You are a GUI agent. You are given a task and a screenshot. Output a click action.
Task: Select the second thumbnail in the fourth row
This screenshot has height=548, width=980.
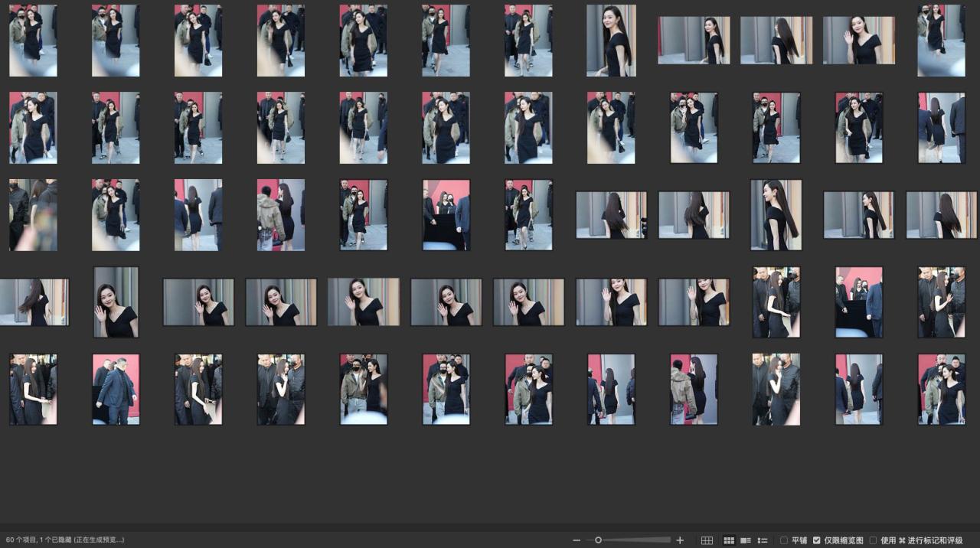click(x=116, y=302)
